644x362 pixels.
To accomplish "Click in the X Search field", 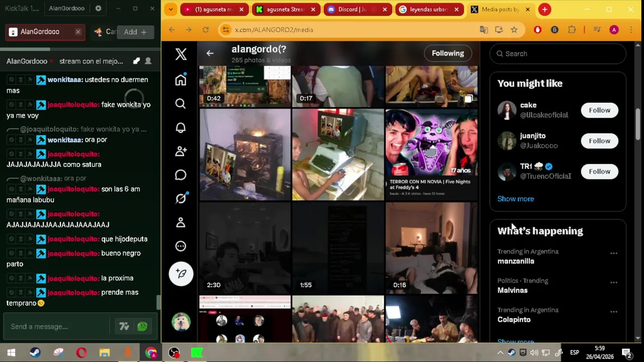I will tap(557, 53).
